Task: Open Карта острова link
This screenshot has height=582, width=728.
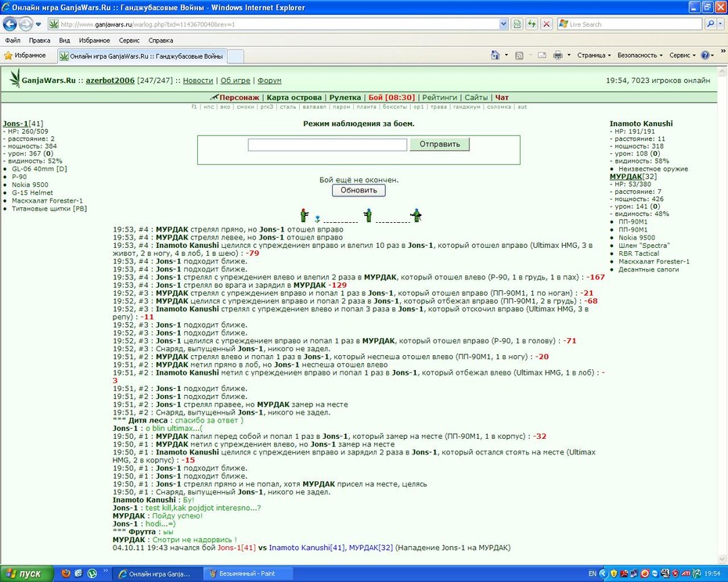Action: pos(294,98)
